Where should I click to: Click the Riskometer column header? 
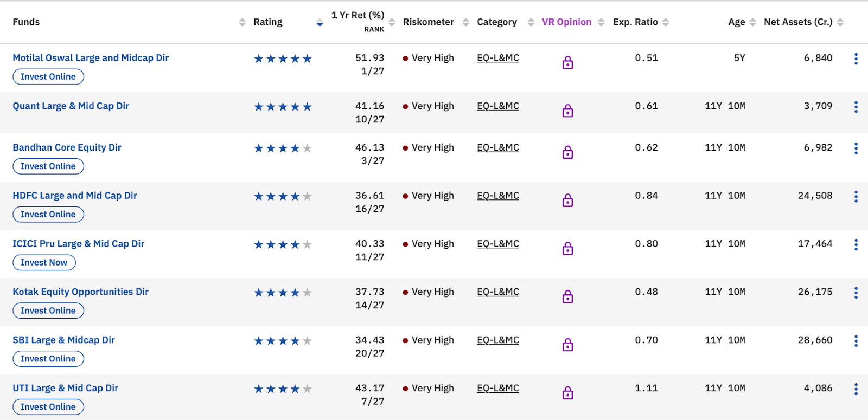[x=428, y=22]
